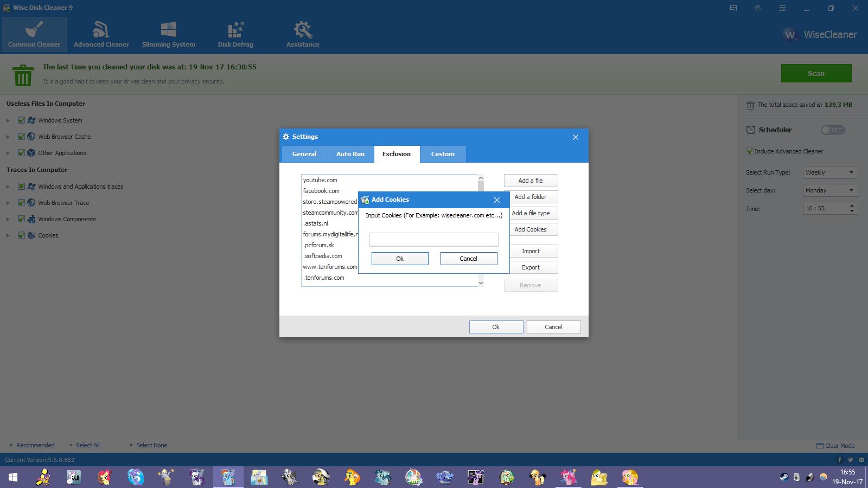The width and height of the screenshot is (868, 488).
Task: Go to Disk Defrag module
Action: tap(235, 34)
